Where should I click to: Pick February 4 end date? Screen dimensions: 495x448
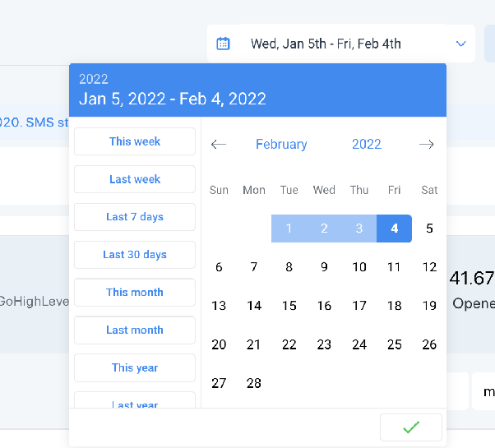pos(395,229)
